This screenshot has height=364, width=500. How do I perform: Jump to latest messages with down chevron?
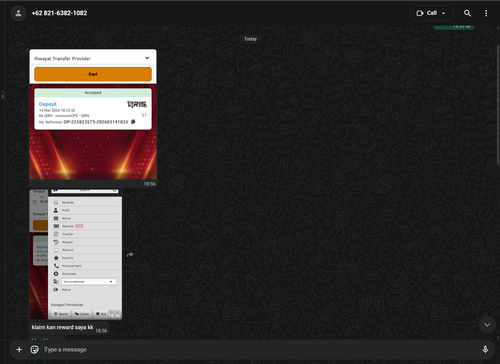tap(487, 325)
